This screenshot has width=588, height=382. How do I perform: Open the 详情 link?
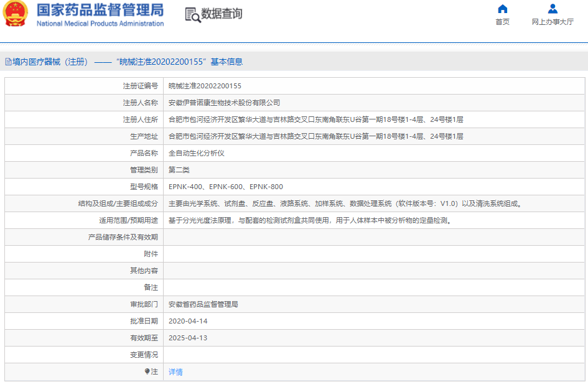175,371
